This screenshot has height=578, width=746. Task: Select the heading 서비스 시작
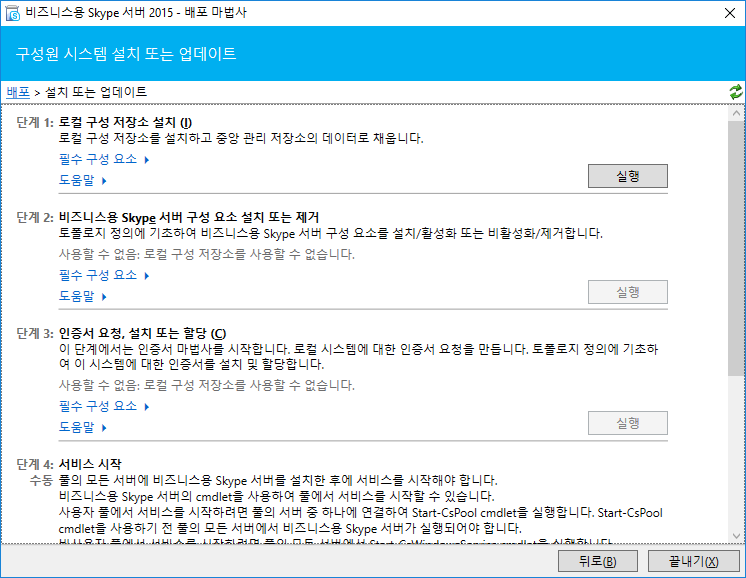90,464
